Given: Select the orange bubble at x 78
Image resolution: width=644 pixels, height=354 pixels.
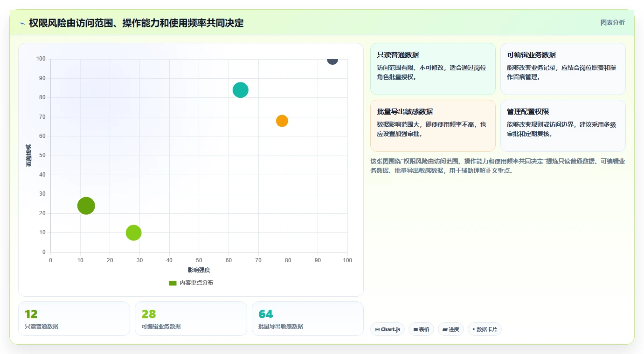Looking at the screenshot, I should 282,121.
